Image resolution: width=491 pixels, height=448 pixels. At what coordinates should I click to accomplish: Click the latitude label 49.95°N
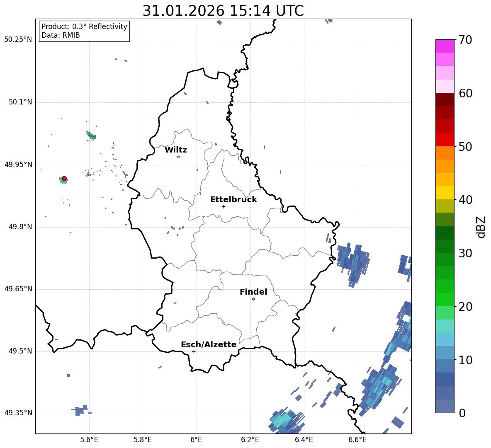coord(18,164)
